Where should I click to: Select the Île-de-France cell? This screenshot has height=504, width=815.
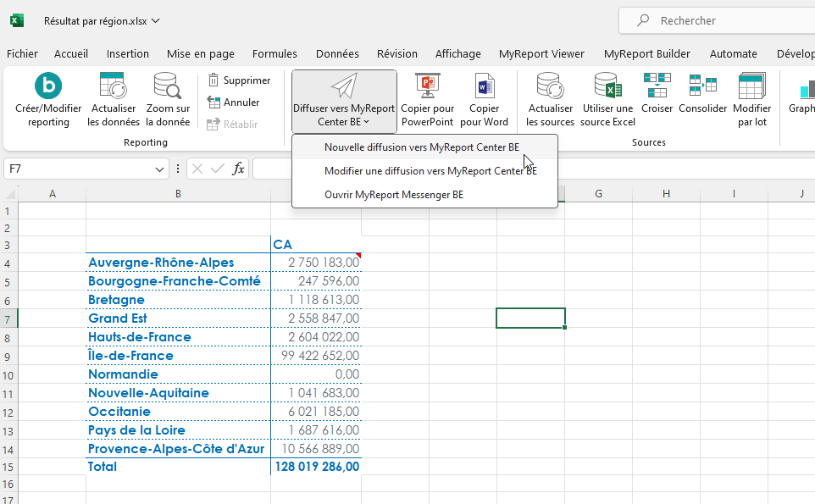coord(130,356)
